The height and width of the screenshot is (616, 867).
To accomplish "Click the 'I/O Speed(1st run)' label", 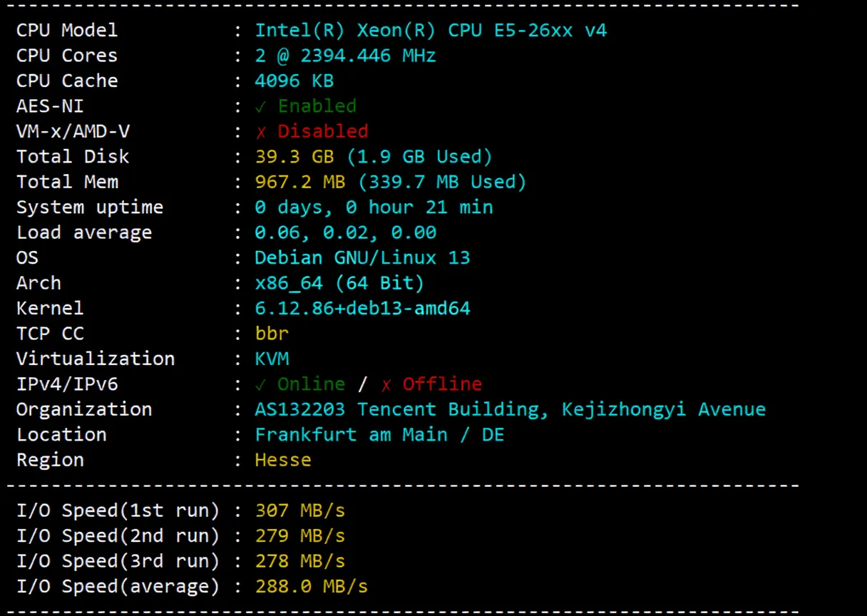I will tap(118, 510).
